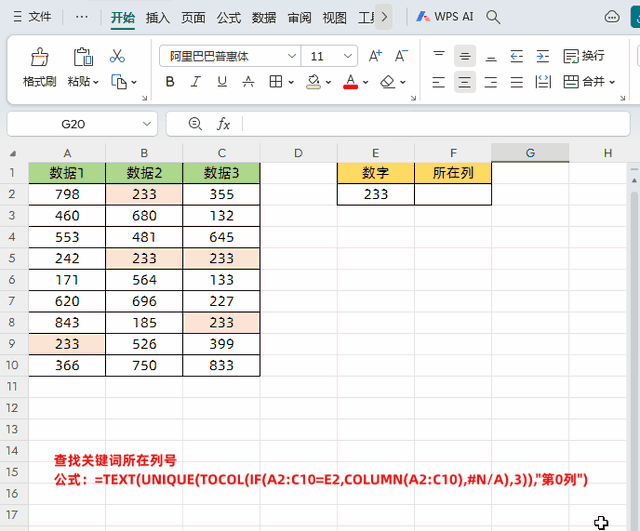640x531 pixels.
Task: Toggle Italic formatting
Action: click(196, 82)
